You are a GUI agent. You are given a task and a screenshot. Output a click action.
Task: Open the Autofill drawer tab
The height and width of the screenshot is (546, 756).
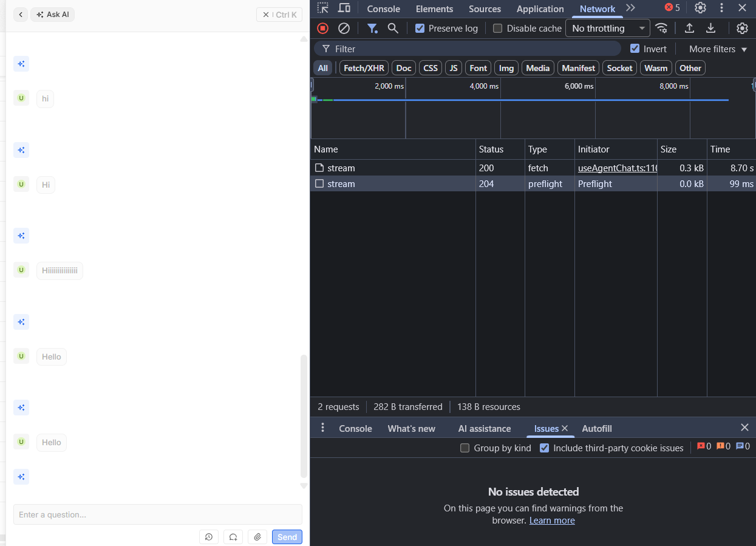(x=597, y=428)
